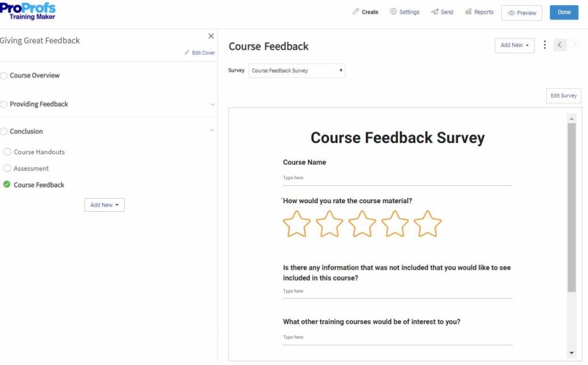Select the Assessment radio button
The width and height of the screenshot is (588, 365).
point(7,168)
